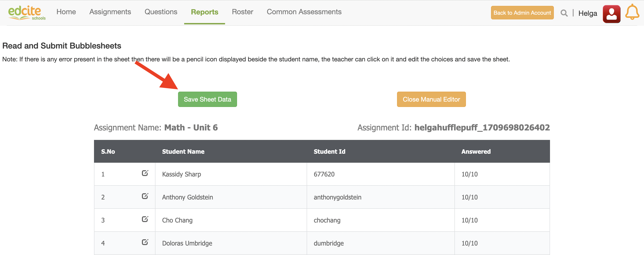Click the edit icon for Doloras Umbridge's row
This screenshot has height=255, width=644.
point(145,242)
